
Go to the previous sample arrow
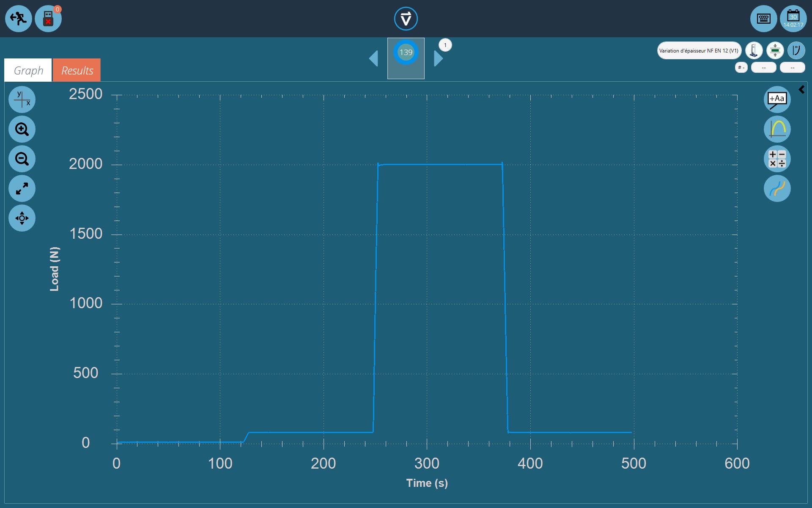coord(373,58)
